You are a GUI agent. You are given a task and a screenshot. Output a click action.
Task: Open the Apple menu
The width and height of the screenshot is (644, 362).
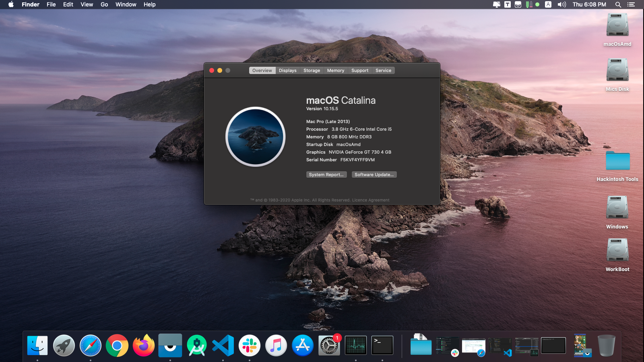[x=11, y=4]
